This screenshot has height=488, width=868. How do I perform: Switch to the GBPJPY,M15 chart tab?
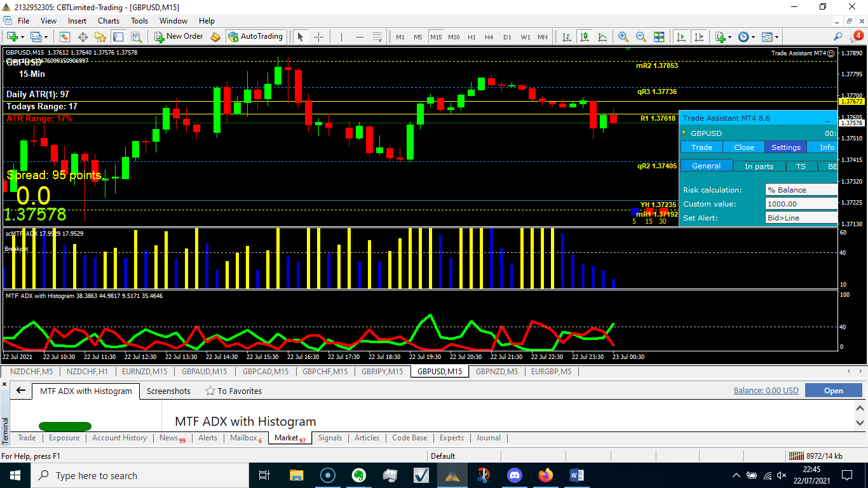383,372
